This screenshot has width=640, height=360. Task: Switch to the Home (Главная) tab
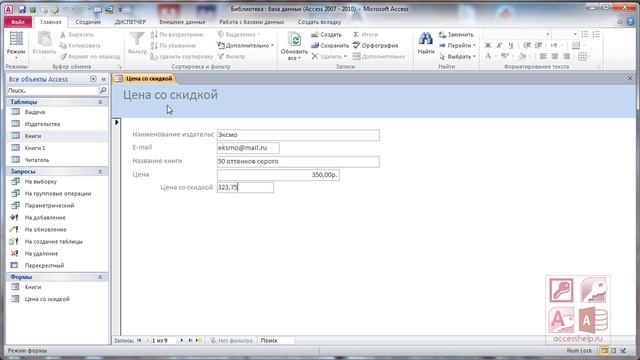click(x=51, y=22)
